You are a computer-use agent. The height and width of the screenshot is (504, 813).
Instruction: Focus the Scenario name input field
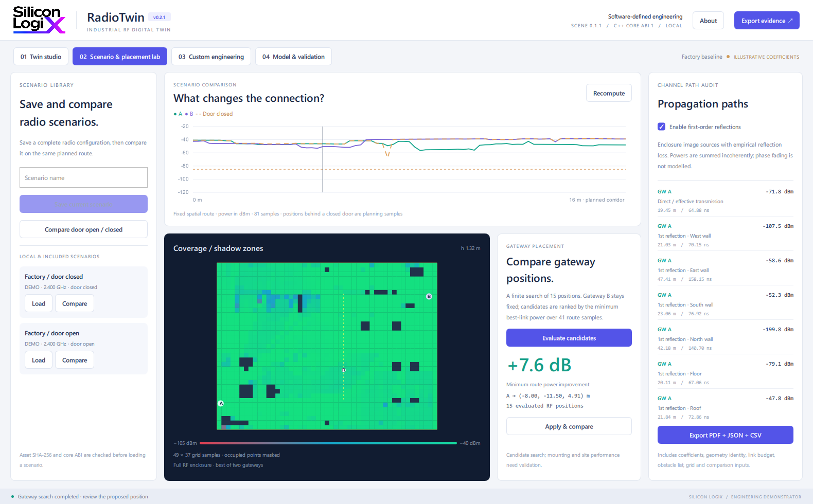pyautogui.click(x=83, y=177)
